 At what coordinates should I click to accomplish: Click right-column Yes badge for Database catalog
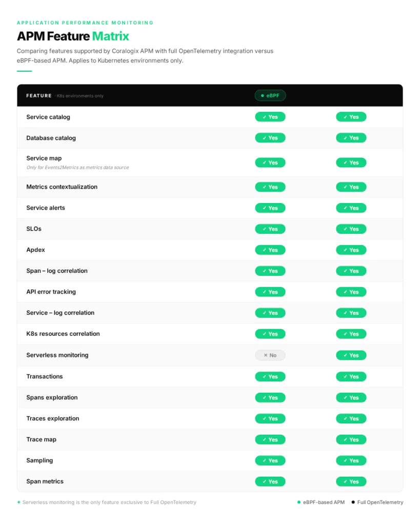[351, 138]
